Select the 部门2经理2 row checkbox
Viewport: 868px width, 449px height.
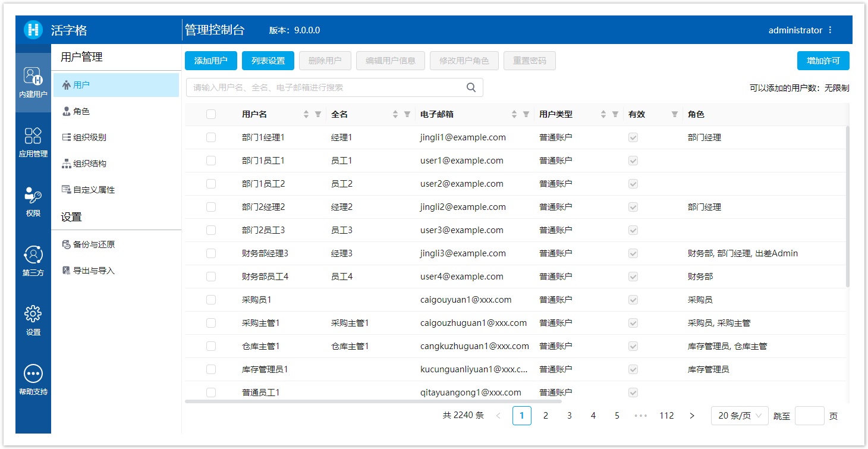point(211,207)
